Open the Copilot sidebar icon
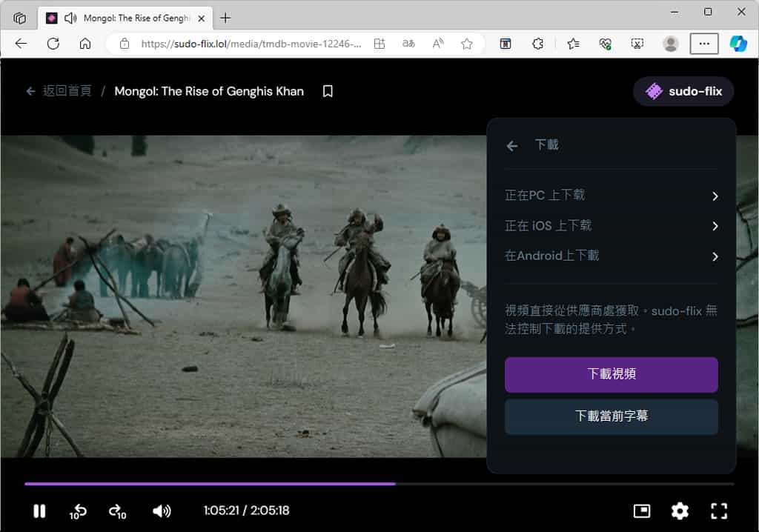Screen dimensions: 759x532 coord(738,44)
